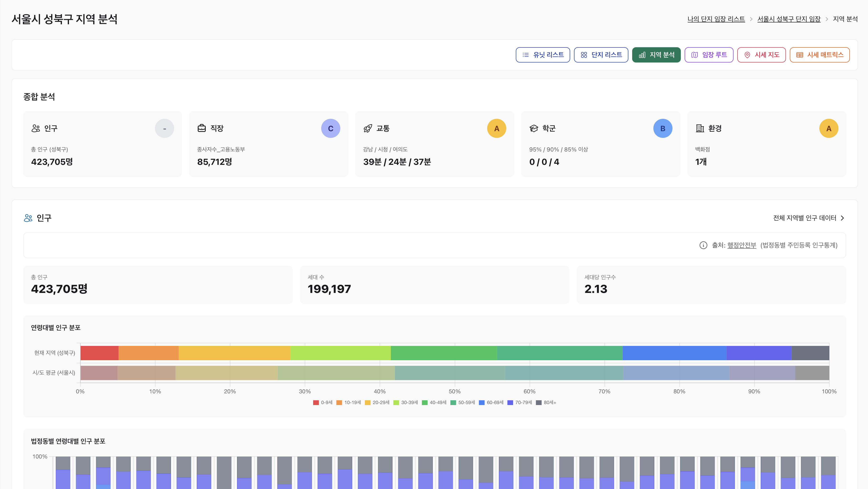
Task: Click the people icon in 인구 summary card
Action: point(36,128)
